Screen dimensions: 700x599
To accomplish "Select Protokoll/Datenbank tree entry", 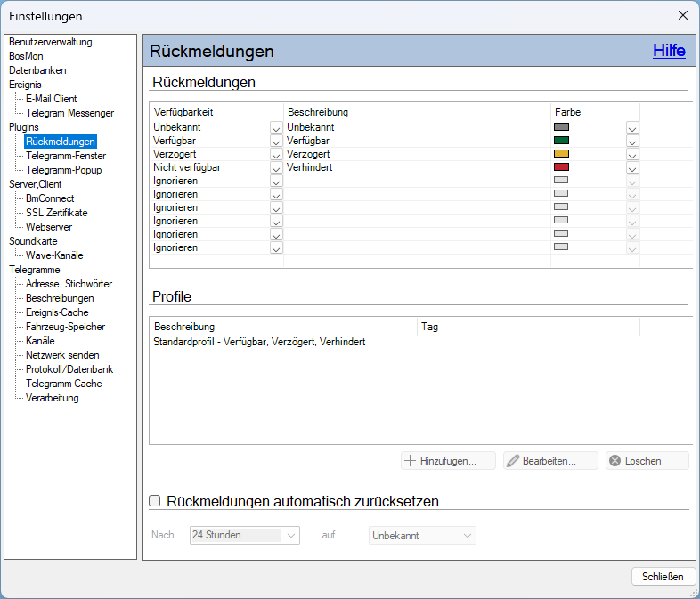I will tap(69, 369).
